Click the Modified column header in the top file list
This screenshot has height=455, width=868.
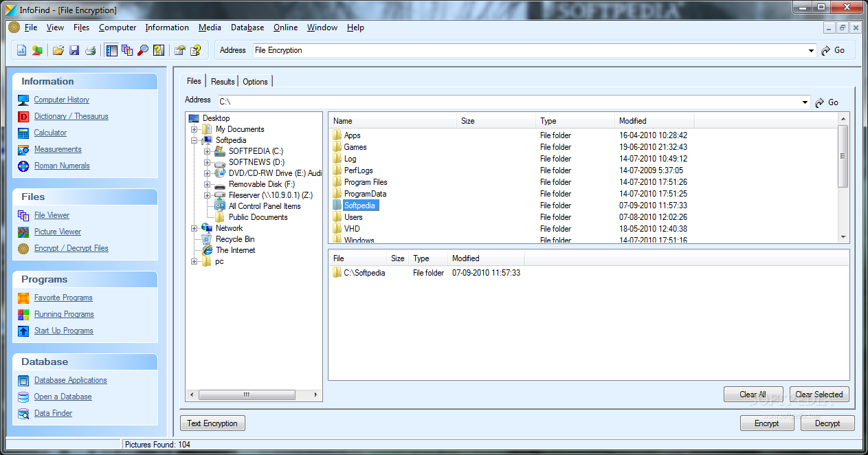655,121
